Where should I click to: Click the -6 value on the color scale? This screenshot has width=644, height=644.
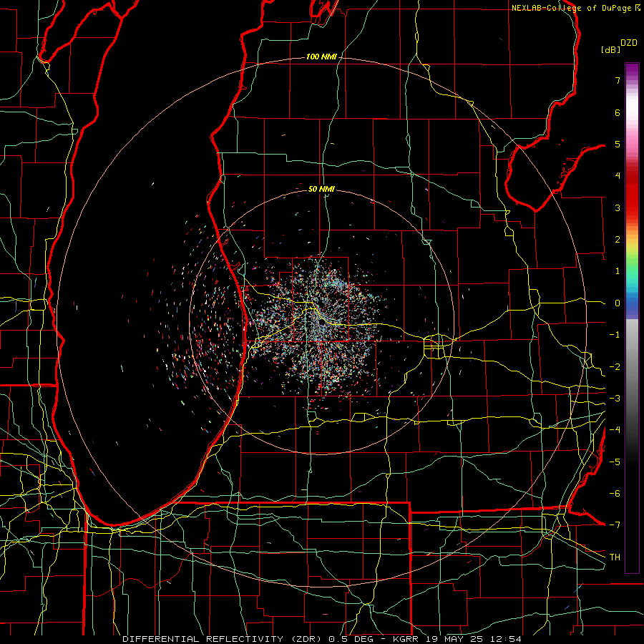click(x=615, y=494)
